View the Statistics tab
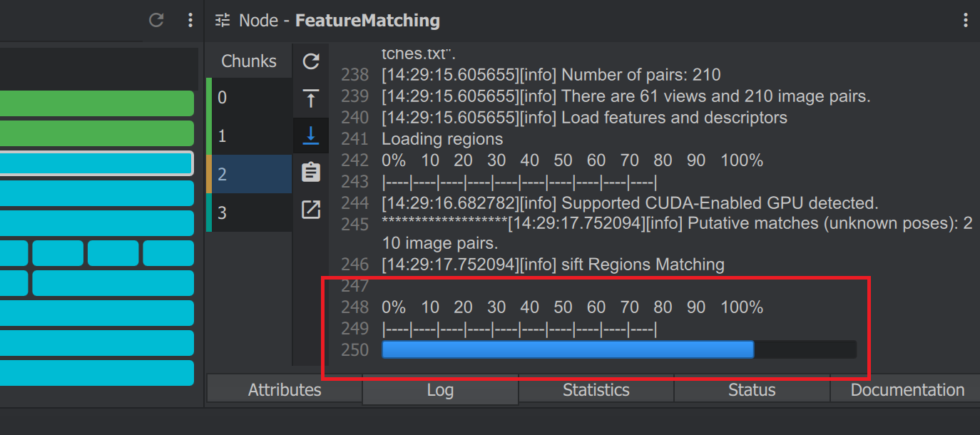The image size is (980, 435). point(596,389)
